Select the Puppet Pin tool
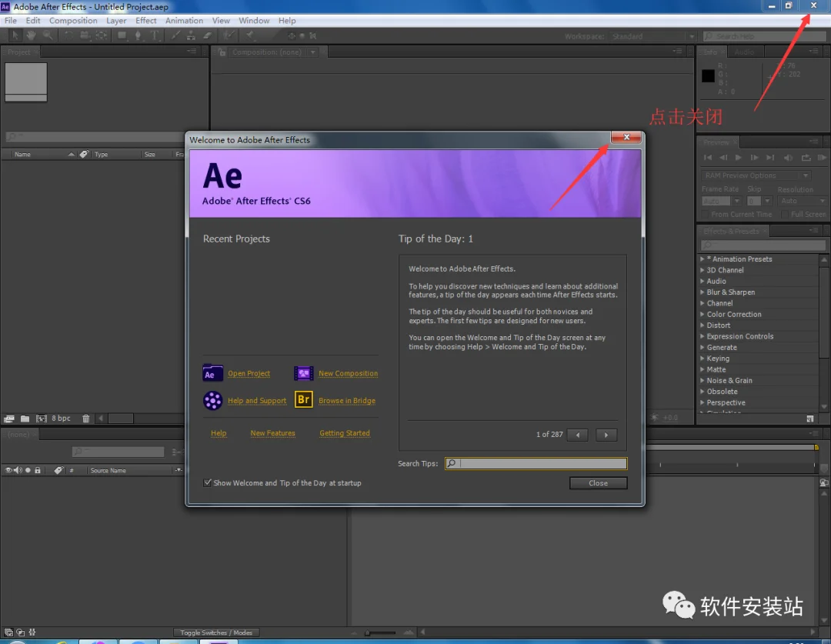Image resolution: width=831 pixels, height=644 pixels. point(249,35)
